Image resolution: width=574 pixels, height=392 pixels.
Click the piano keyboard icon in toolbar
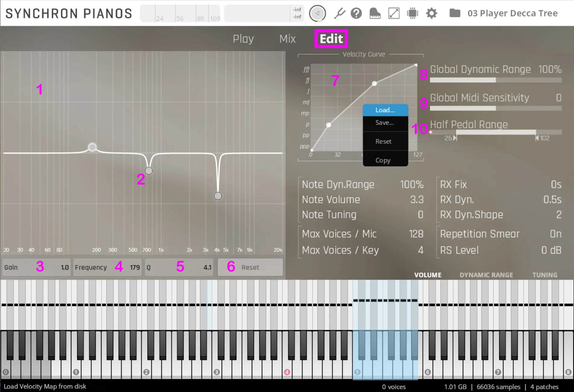375,13
